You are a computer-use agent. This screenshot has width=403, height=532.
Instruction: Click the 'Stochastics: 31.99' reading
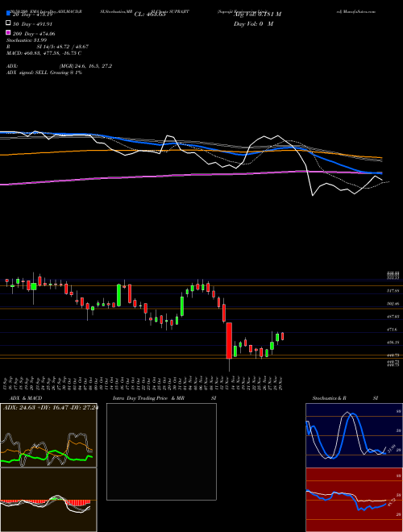click(27, 40)
